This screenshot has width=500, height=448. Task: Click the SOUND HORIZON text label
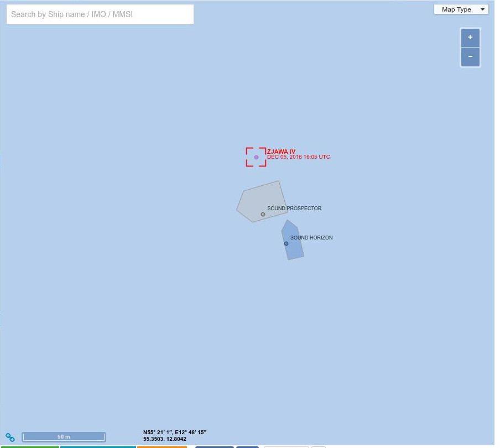click(311, 238)
